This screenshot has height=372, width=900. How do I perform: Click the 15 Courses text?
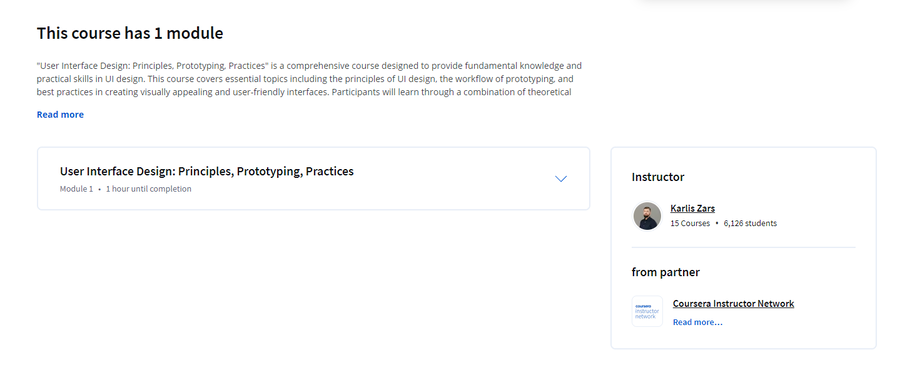pos(690,223)
